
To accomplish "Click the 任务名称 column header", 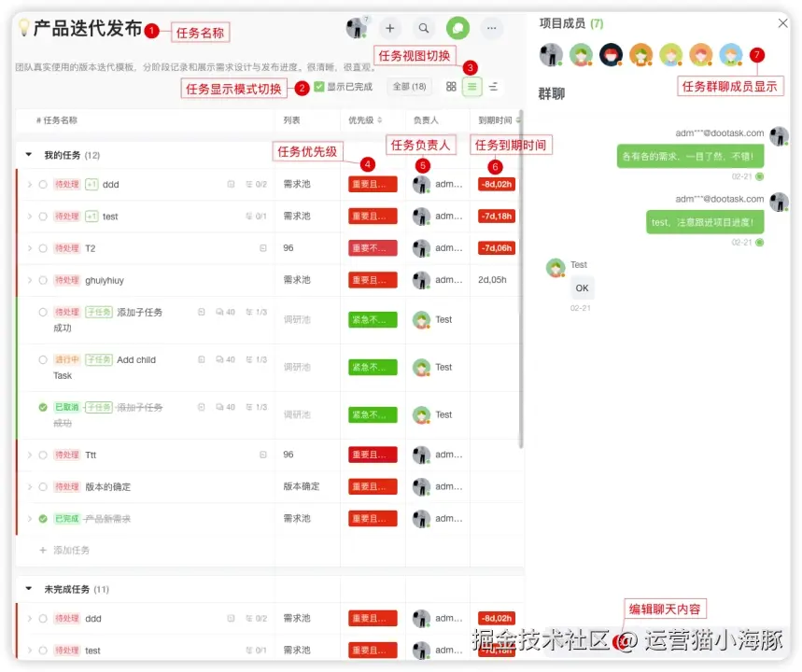I will click(x=56, y=120).
